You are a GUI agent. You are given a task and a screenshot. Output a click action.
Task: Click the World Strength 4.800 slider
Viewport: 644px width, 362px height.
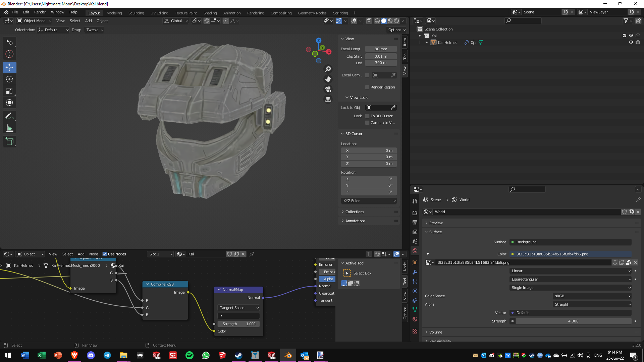pyautogui.click(x=573, y=321)
